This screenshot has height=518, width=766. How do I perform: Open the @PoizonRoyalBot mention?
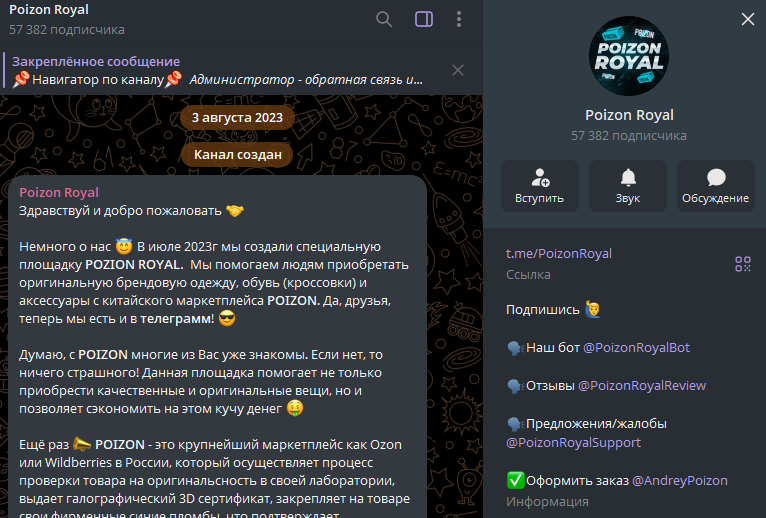(637, 348)
